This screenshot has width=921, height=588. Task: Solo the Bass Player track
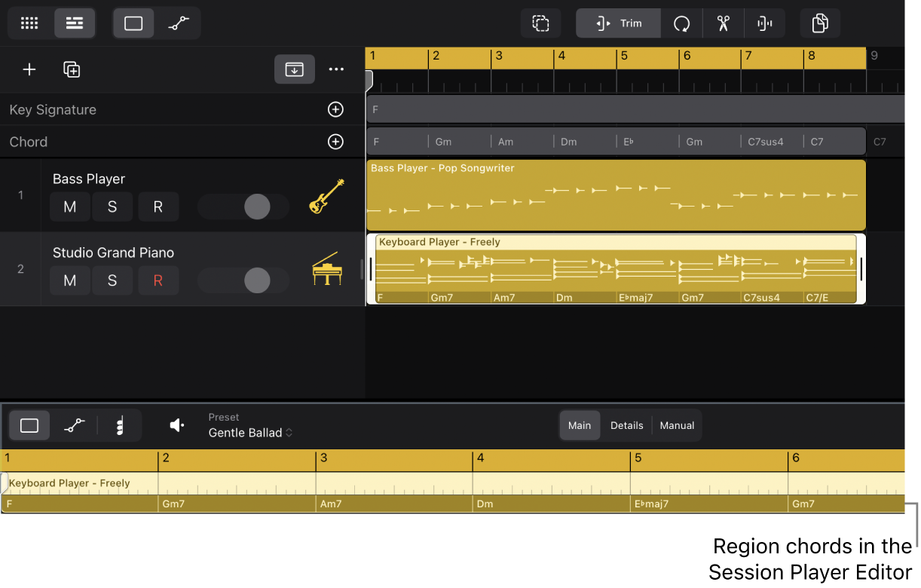pyautogui.click(x=113, y=207)
